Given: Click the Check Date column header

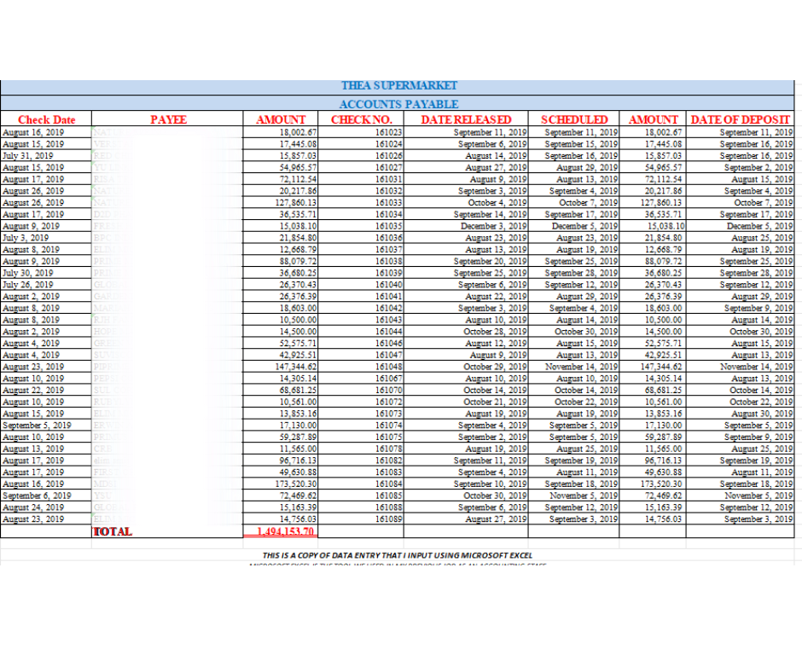Looking at the screenshot, I should [x=46, y=119].
